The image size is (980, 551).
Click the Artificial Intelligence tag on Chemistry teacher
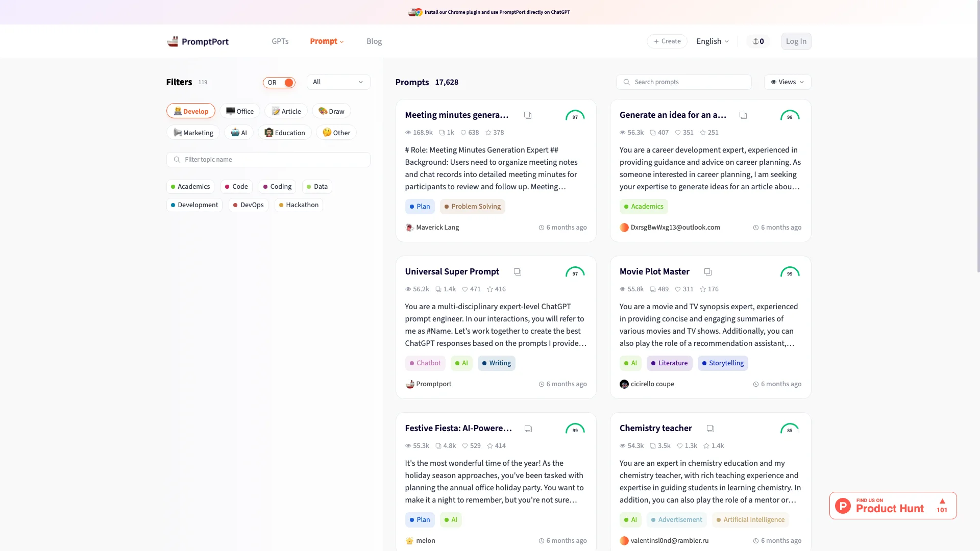click(x=750, y=520)
